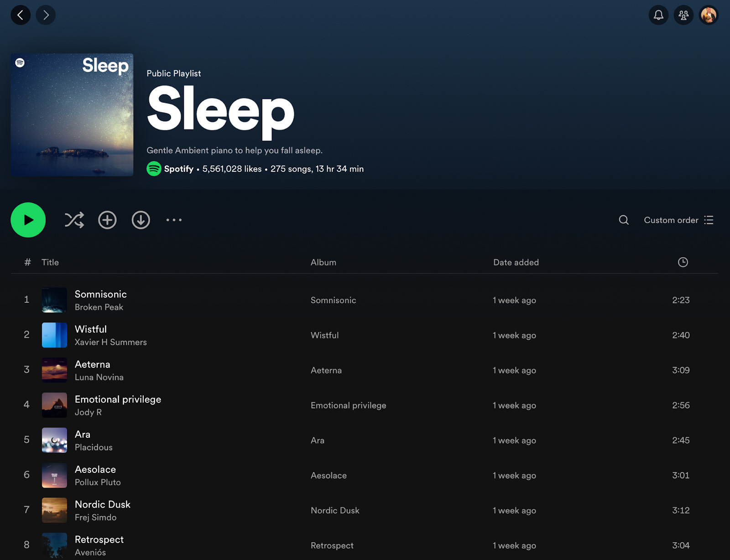Search within the playlist magnifier icon
730x560 pixels.
624,220
